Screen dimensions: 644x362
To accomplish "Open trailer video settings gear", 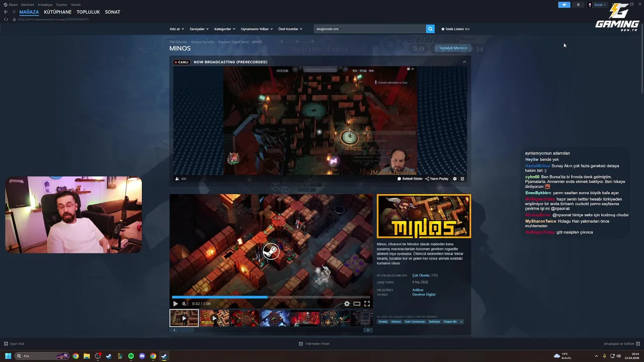I will (x=347, y=303).
